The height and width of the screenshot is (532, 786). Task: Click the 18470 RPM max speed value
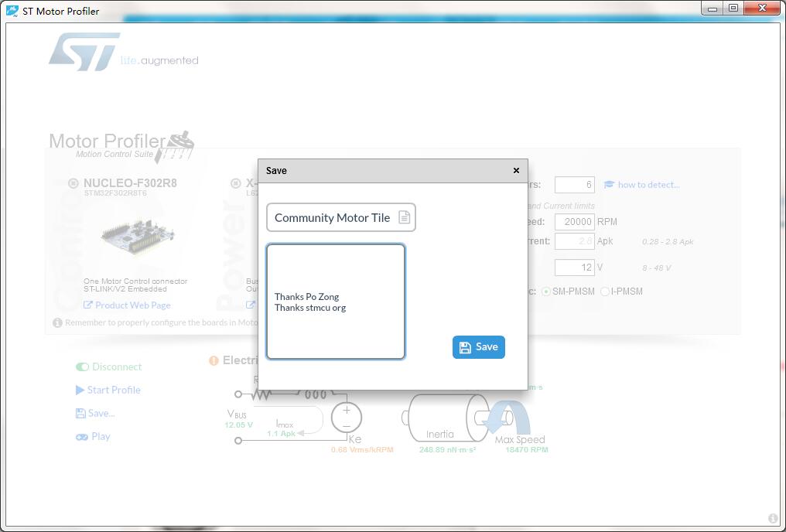(x=526, y=450)
